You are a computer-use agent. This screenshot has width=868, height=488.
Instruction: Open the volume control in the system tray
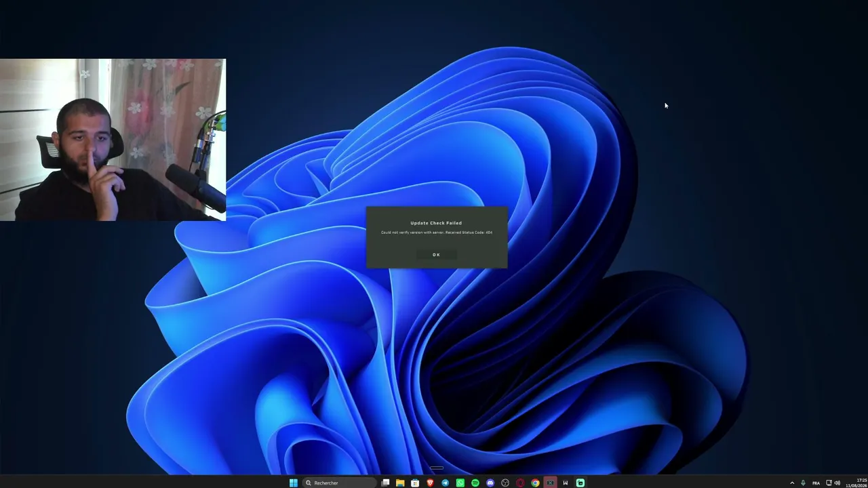(x=837, y=483)
